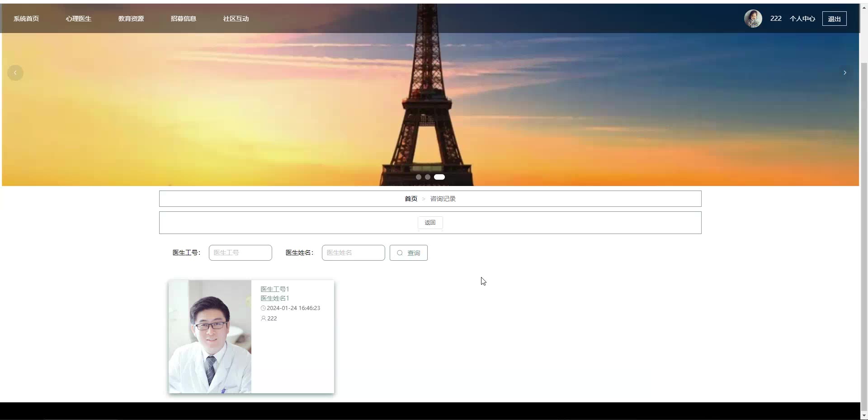Open 招募信息 in the top navigation
Screen dimensions: 868x420
point(184,19)
